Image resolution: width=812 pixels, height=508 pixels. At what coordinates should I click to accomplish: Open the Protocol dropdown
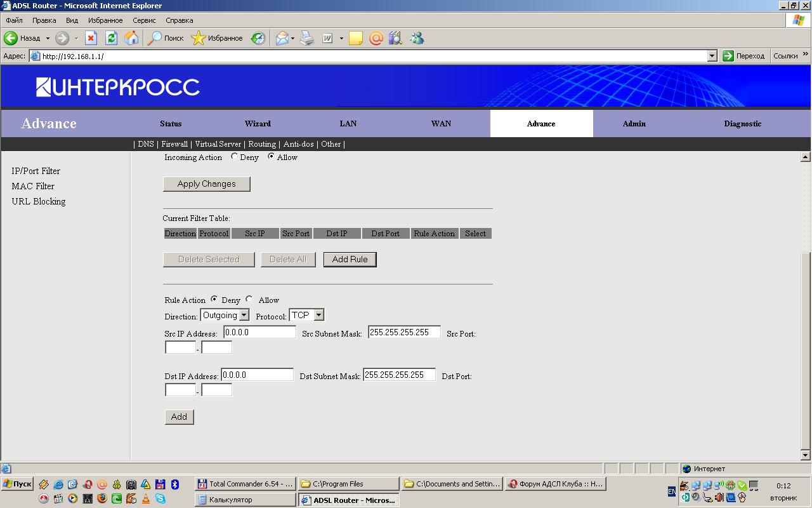306,315
